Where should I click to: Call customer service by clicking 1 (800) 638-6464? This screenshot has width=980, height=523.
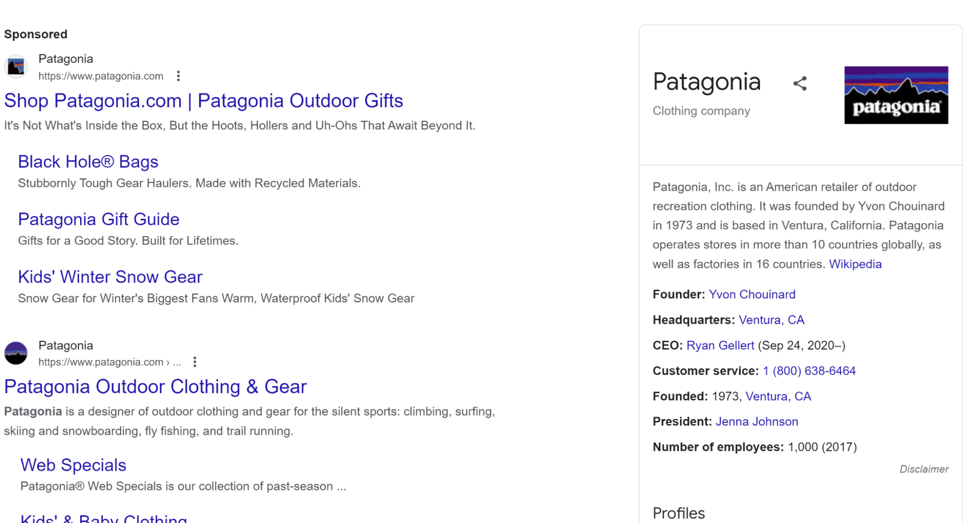[x=809, y=371]
